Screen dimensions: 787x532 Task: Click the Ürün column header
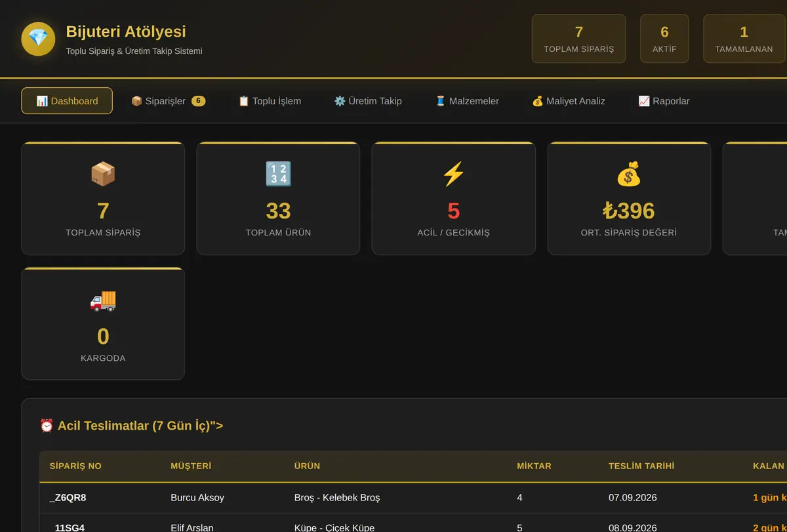pyautogui.click(x=307, y=466)
